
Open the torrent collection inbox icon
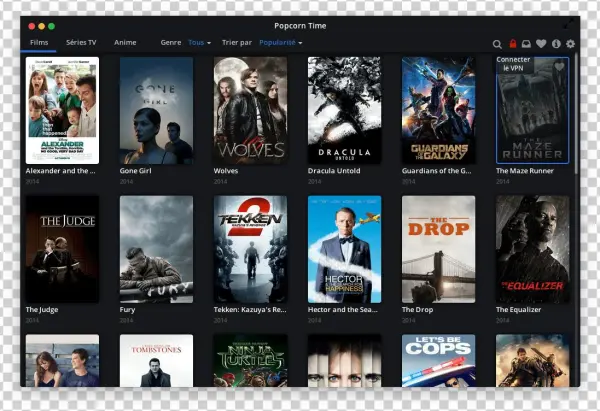pos(527,44)
